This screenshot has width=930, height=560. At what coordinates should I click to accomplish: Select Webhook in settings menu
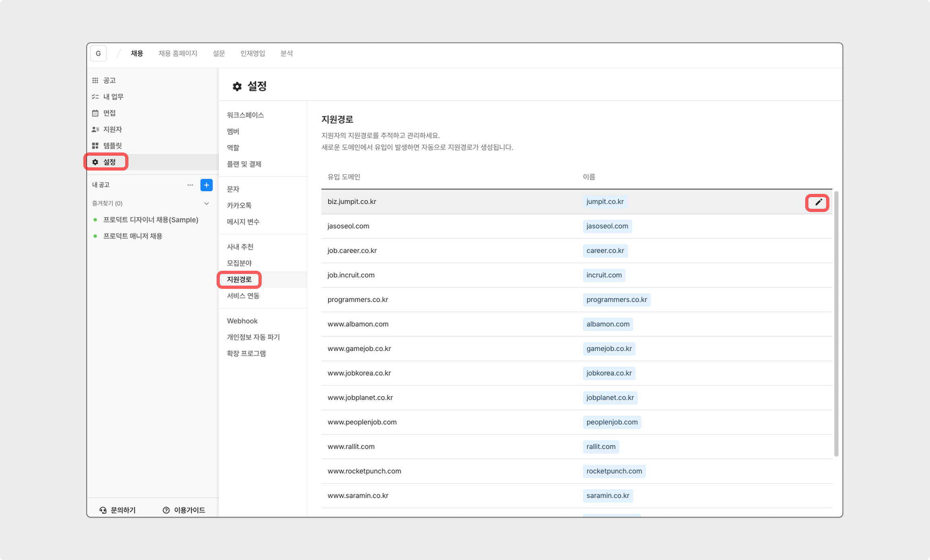[x=242, y=321]
